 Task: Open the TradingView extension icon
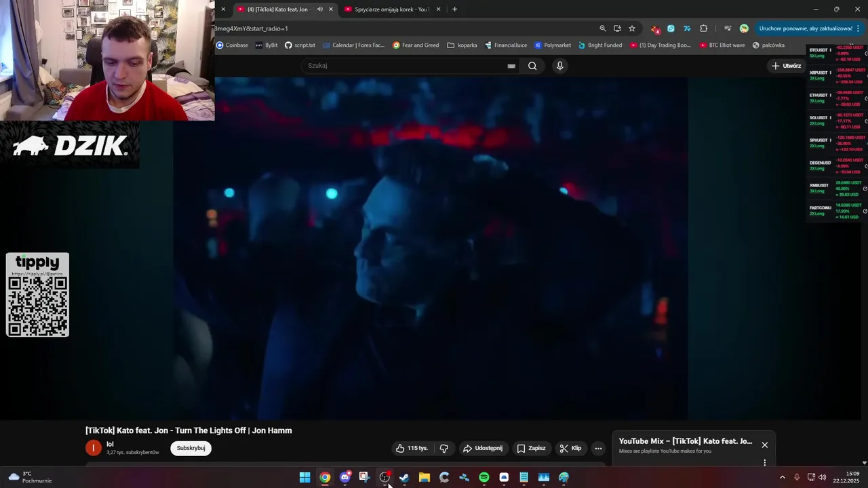click(687, 28)
